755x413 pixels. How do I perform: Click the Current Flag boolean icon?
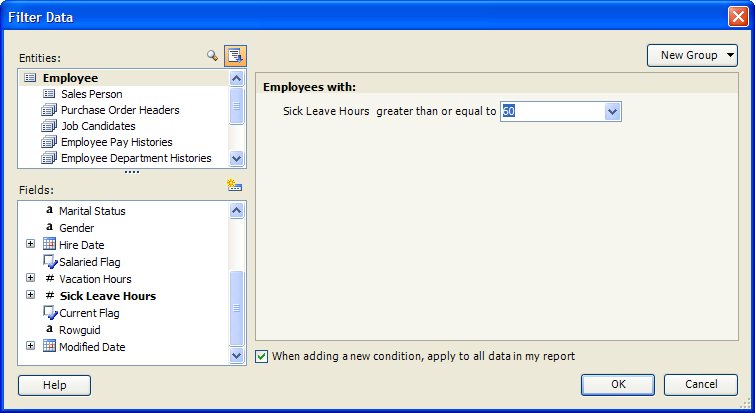pos(50,312)
